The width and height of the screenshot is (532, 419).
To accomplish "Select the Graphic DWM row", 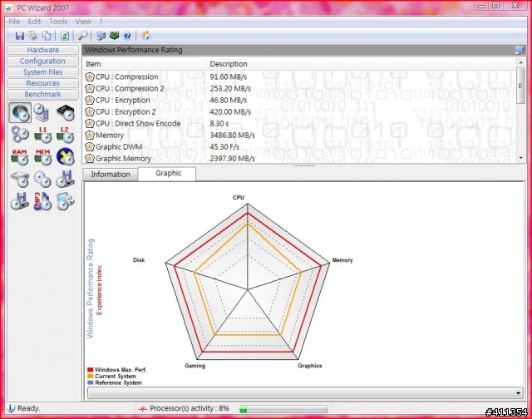I will coord(299,147).
